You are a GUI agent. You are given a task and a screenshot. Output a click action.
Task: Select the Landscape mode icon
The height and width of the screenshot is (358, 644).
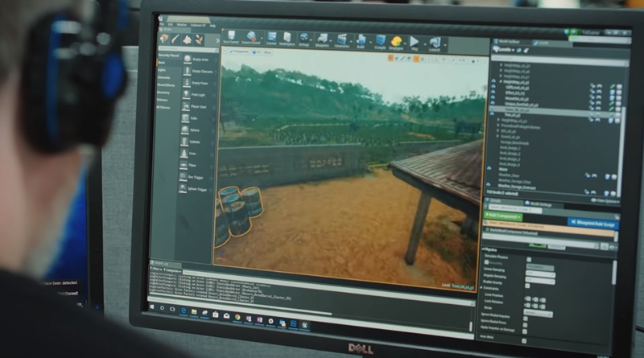pyautogui.click(x=188, y=39)
